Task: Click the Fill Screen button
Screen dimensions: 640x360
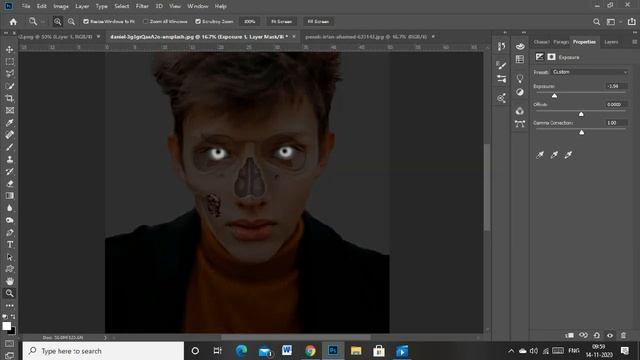Action: [318, 22]
